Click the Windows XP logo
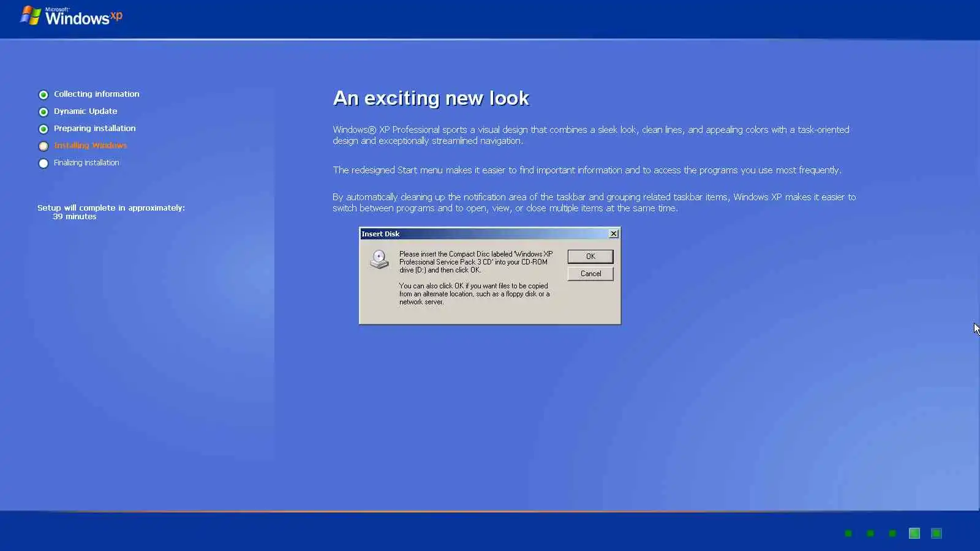The image size is (980, 551). coord(71,16)
